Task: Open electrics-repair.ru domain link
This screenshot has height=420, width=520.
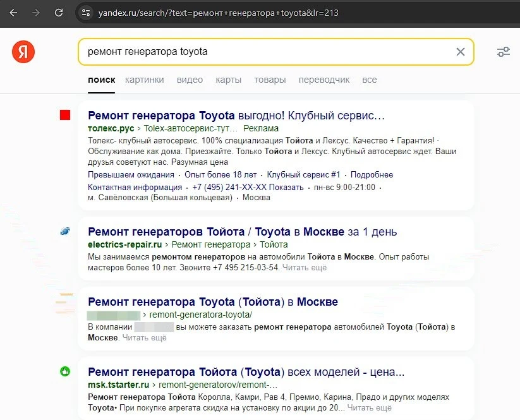Action: click(124, 244)
